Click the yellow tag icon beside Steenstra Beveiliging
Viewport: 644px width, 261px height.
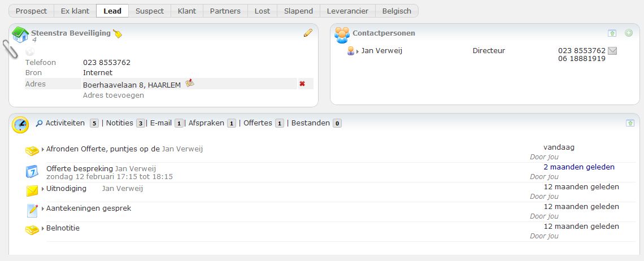(x=118, y=34)
